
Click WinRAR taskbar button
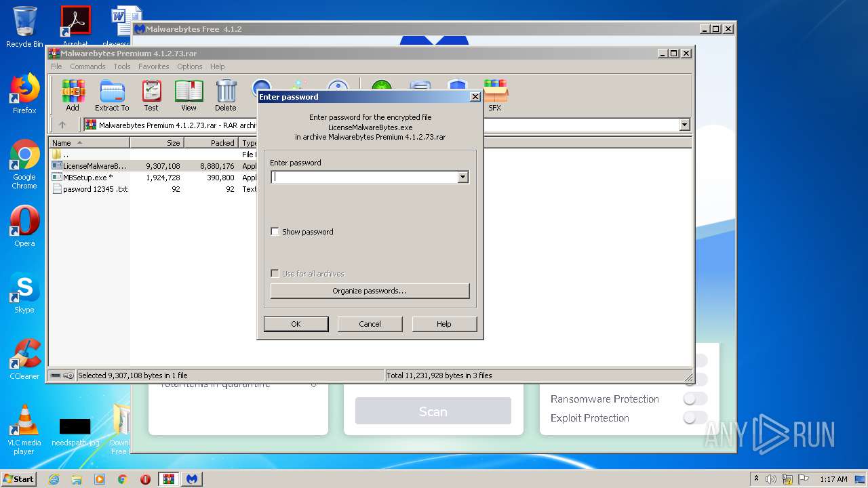[169, 479]
